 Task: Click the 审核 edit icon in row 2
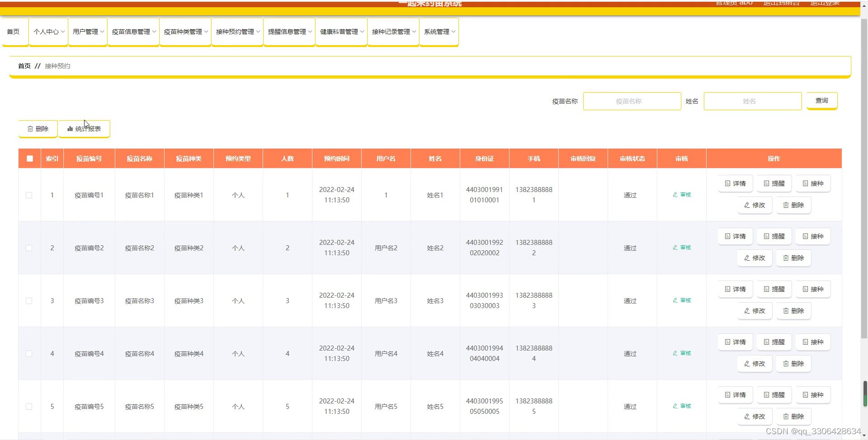(x=675, y=248)
